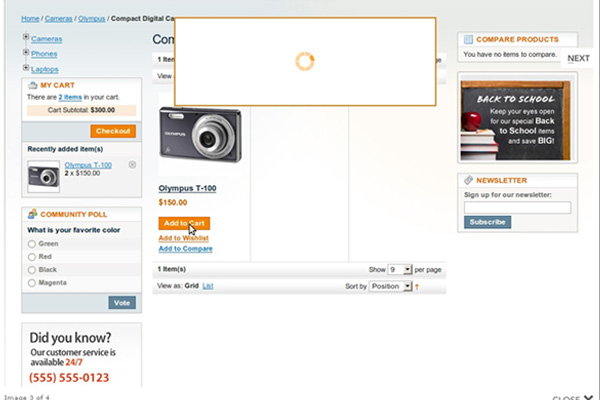Click the $150.00 product price

click(173, 202)
